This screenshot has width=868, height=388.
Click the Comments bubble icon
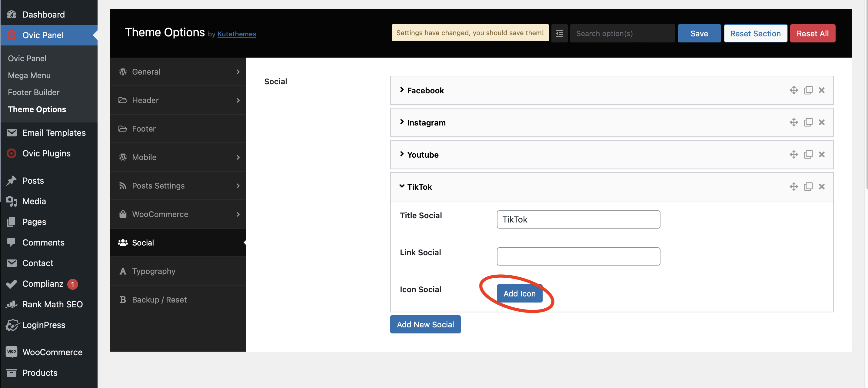click(12, 242)
